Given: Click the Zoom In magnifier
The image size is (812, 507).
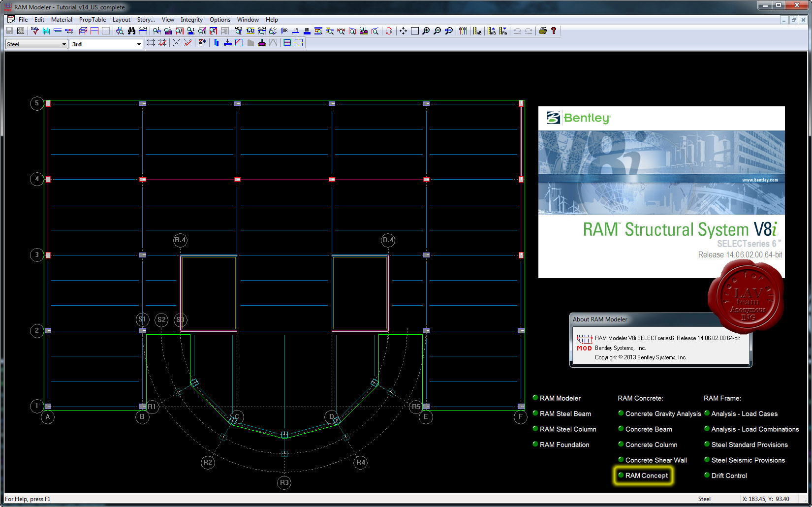Looking at the screenshot, I should point(426,31).
